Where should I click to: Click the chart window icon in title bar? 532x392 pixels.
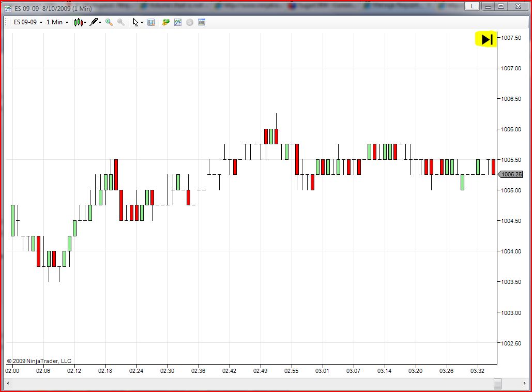pos(7,8)
